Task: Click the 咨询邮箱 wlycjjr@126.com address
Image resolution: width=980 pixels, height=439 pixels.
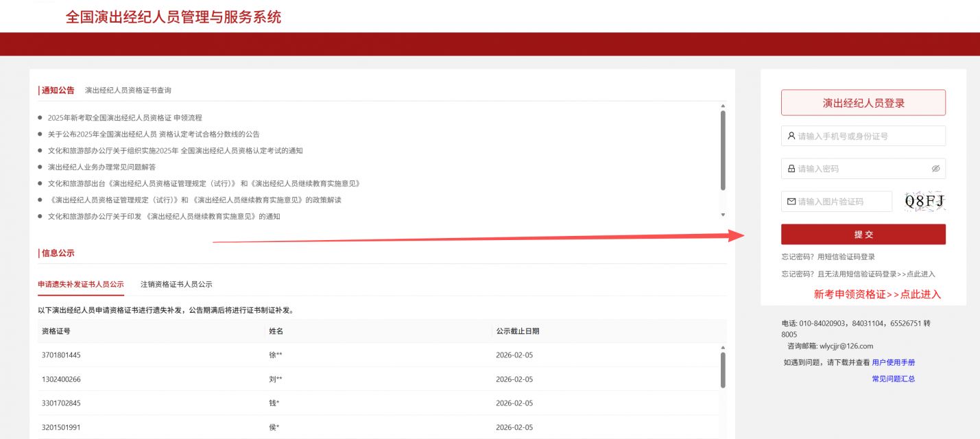Action: [x=846, y=346]
